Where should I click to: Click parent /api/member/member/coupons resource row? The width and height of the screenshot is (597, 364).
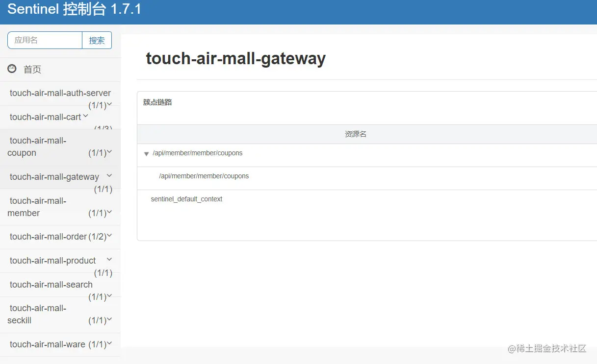[x=367, y=155]
